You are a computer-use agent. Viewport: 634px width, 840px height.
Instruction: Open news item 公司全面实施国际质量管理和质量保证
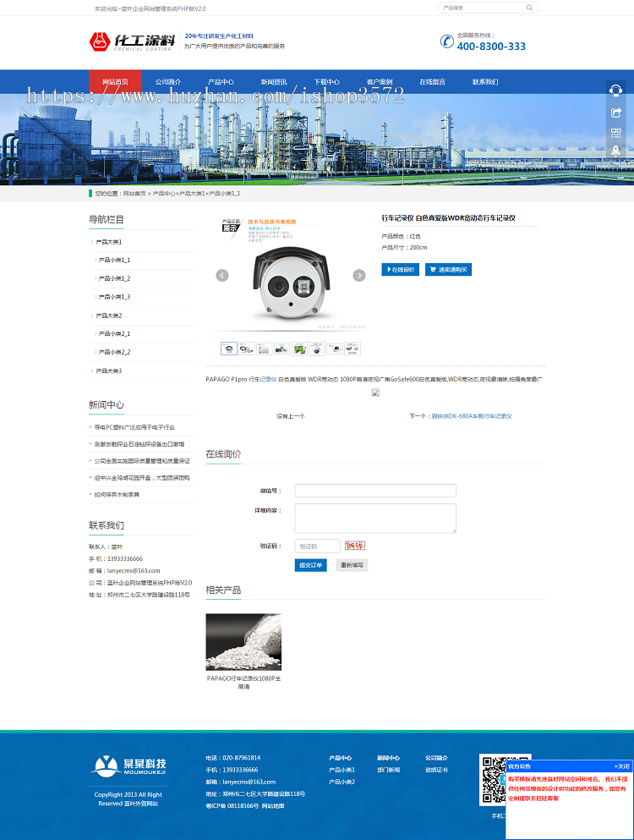pos(142,461)
